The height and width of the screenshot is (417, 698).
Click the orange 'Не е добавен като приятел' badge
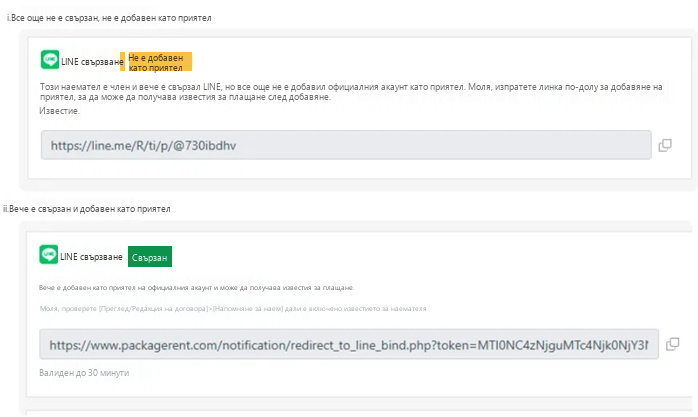(160, 62)
